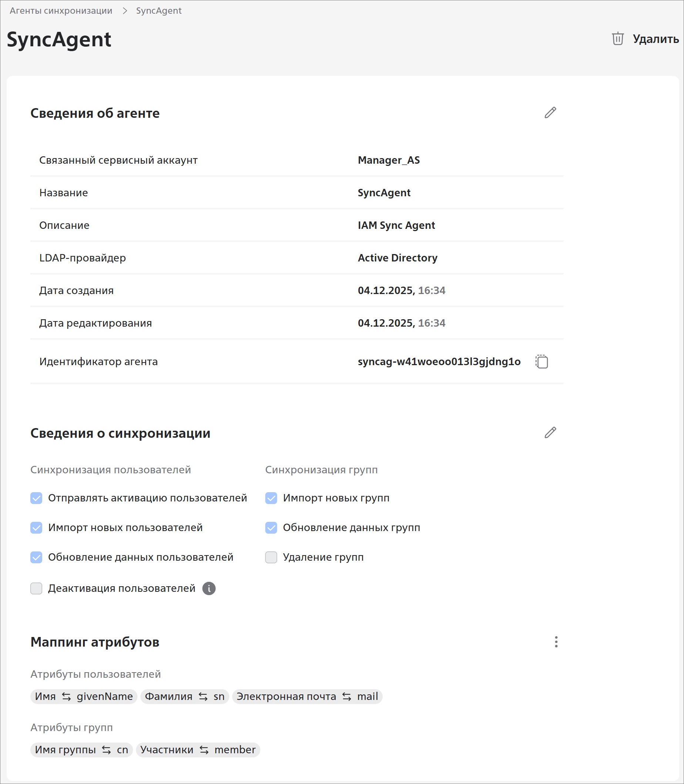Click the Фамилия ⇆ sn attribute chip

[184, 697]
